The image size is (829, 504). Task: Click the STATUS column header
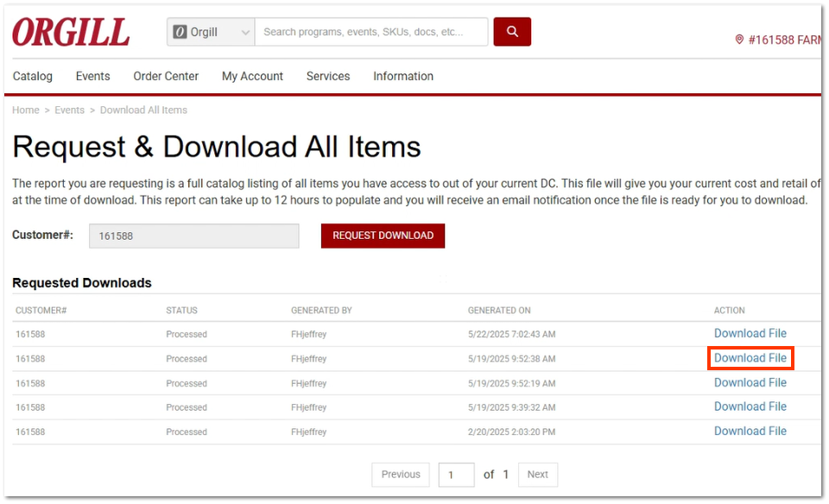(x=182, y=310)
